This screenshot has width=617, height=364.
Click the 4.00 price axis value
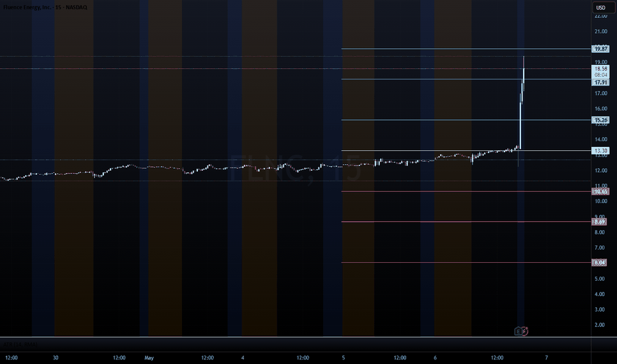pos(599,294)
